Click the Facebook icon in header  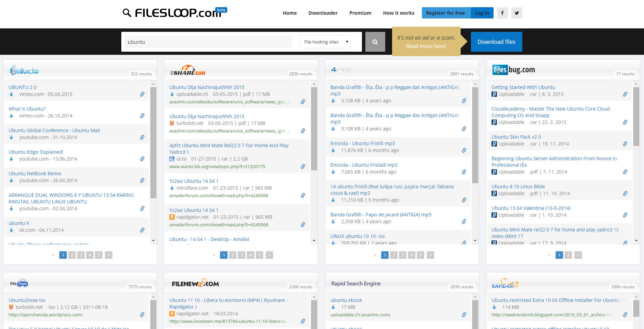(x=502, y=13)
